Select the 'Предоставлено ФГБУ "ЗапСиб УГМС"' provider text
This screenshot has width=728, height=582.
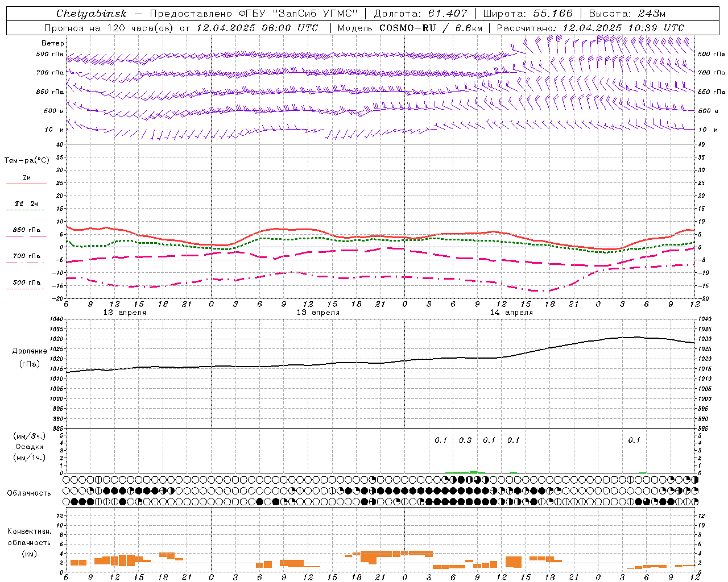pyautogui.click(x=254, y=14)
